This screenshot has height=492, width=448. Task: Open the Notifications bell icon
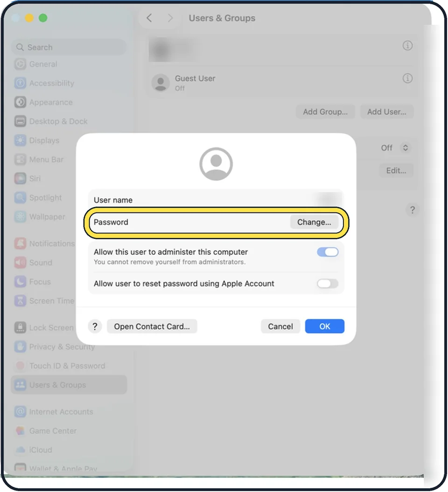pos(20,244)
